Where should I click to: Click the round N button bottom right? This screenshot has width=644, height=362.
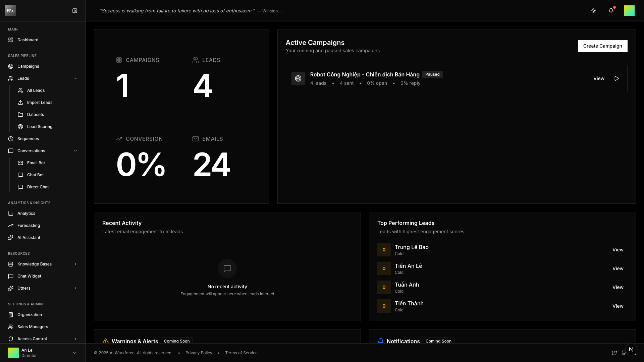click(x=631, y=349)
